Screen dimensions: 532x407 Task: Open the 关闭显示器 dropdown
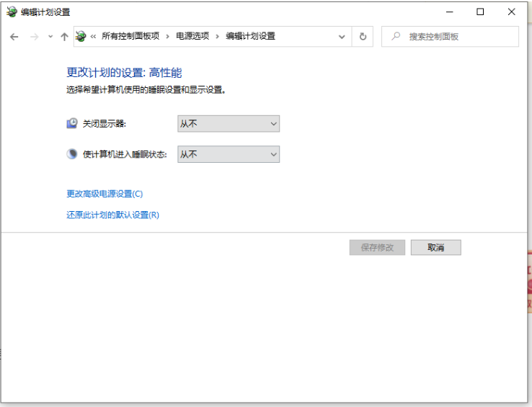pos(228,124)
